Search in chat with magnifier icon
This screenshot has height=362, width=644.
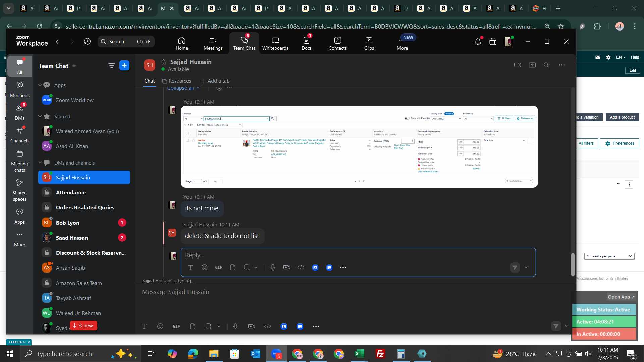point(546,65)
